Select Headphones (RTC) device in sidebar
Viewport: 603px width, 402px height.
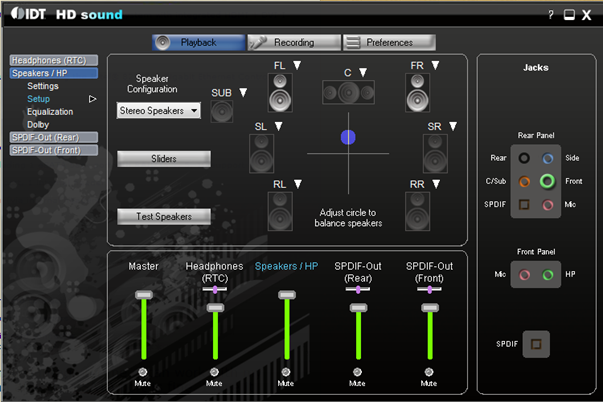(x=54, y=60)
